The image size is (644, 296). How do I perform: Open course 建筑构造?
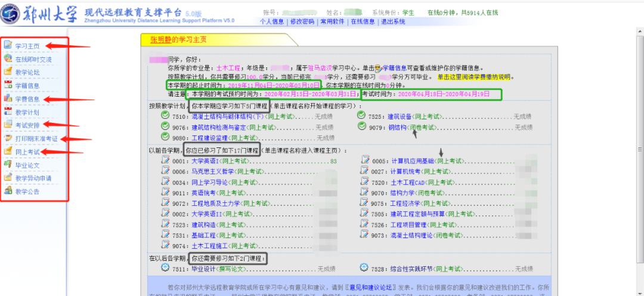point(203,225)
